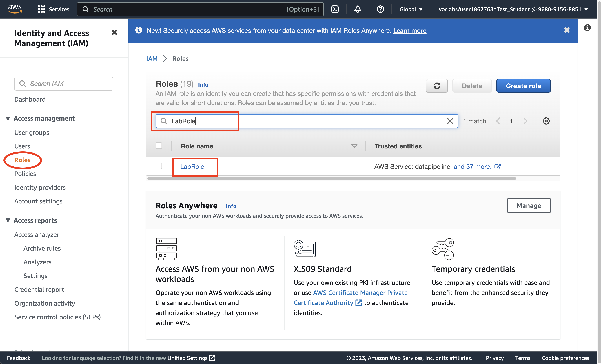Check the LabRole row checkbox
The width and height of the screenshot is (601, 364).
click(x=159, y=166)
